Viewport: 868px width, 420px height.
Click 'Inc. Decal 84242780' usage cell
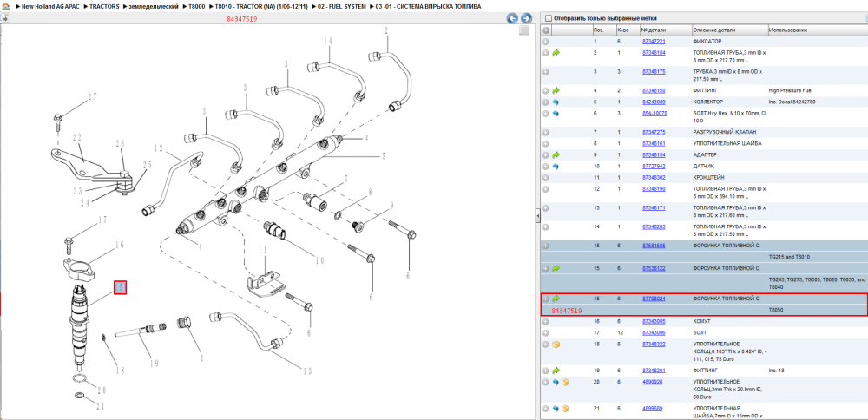792,102
